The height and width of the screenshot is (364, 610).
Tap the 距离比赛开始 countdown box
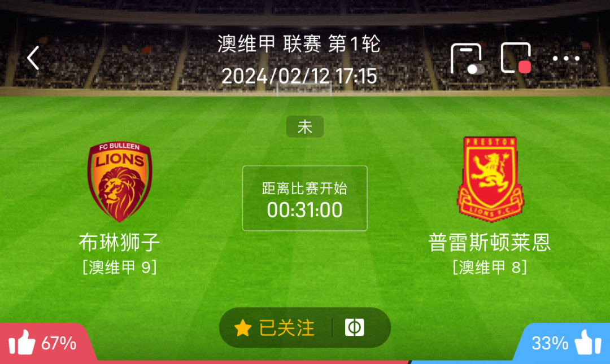[x=305, y=198]
